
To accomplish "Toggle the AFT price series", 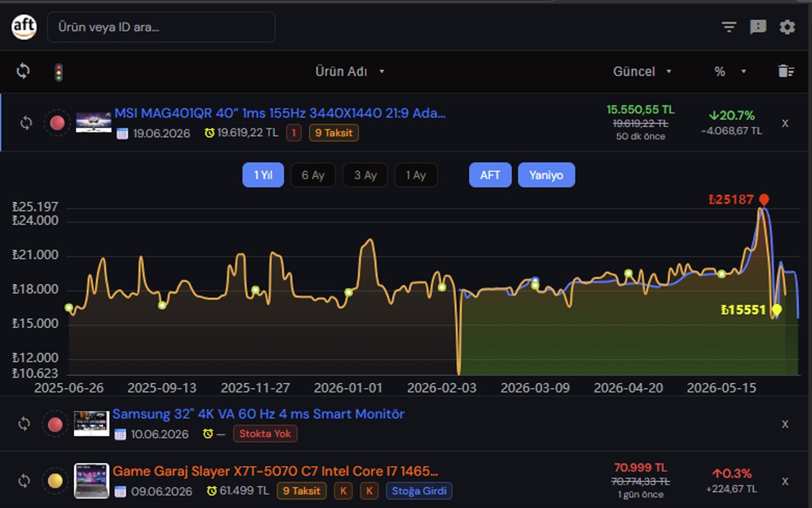I will [x=490, y=175].
